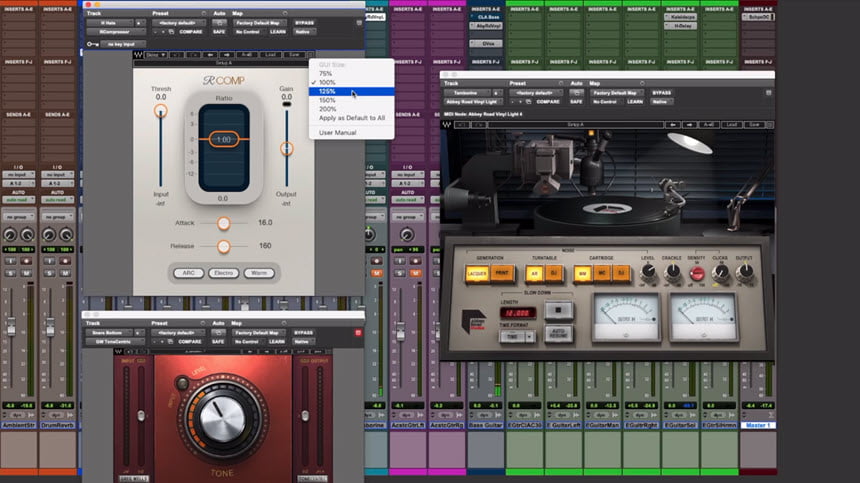Toggle LACQUER generation button in Abbey Road Vinyl
860x483 pixels.
477,273
